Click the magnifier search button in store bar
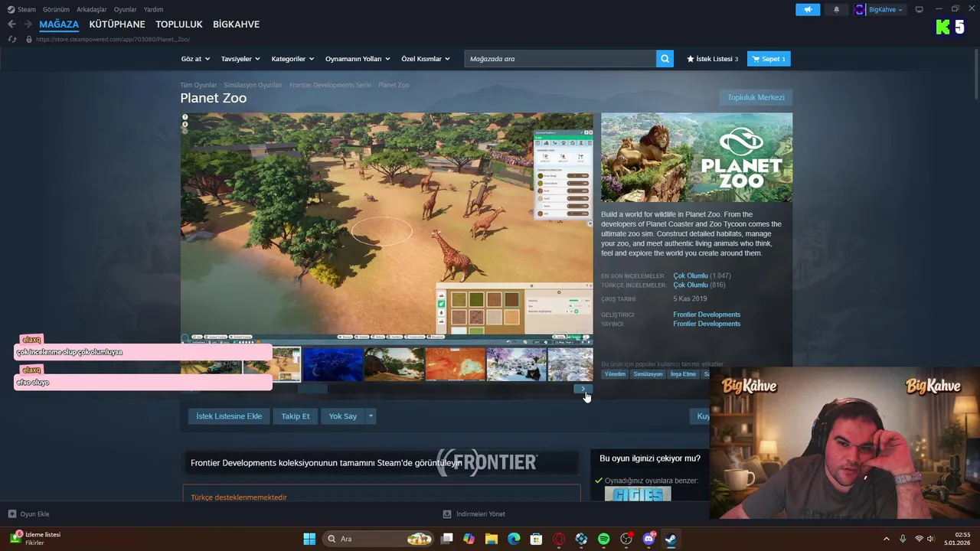 665,59
